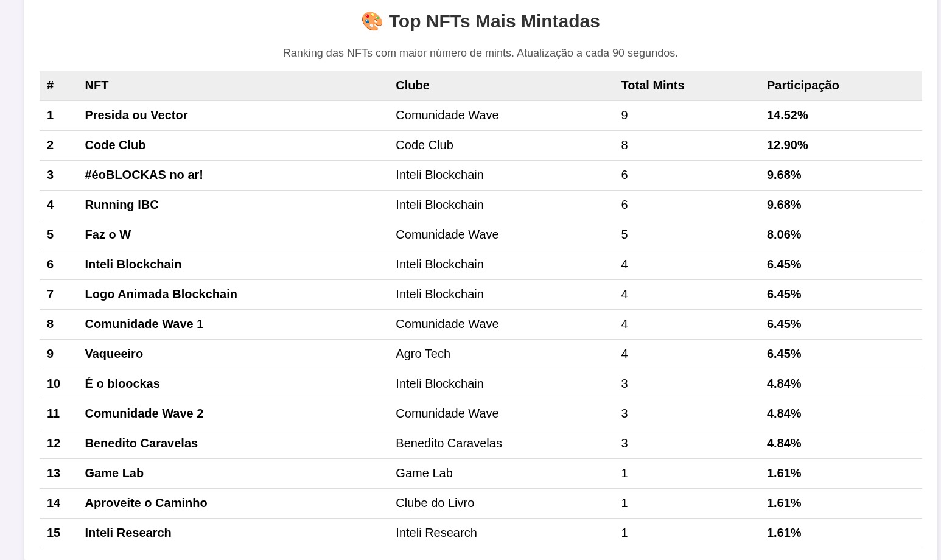The width and height of the screenshot is (941, 560).
Task: Click the #éoBLOCKAS no ar! entry
Action: [x=144, y=175]
